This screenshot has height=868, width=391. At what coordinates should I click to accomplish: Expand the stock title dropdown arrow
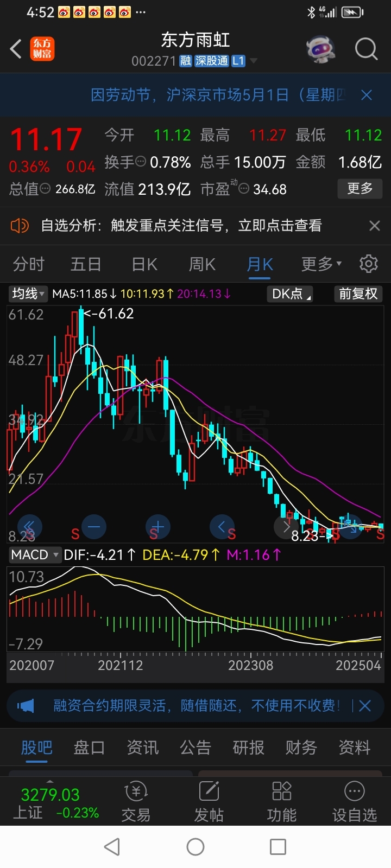(253, 61)
